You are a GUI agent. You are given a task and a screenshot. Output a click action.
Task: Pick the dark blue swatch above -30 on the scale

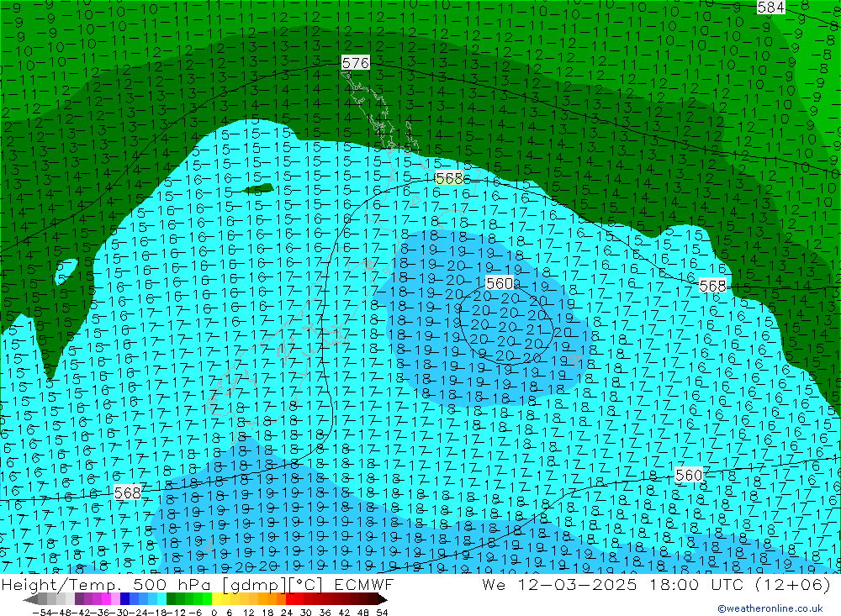124,599
